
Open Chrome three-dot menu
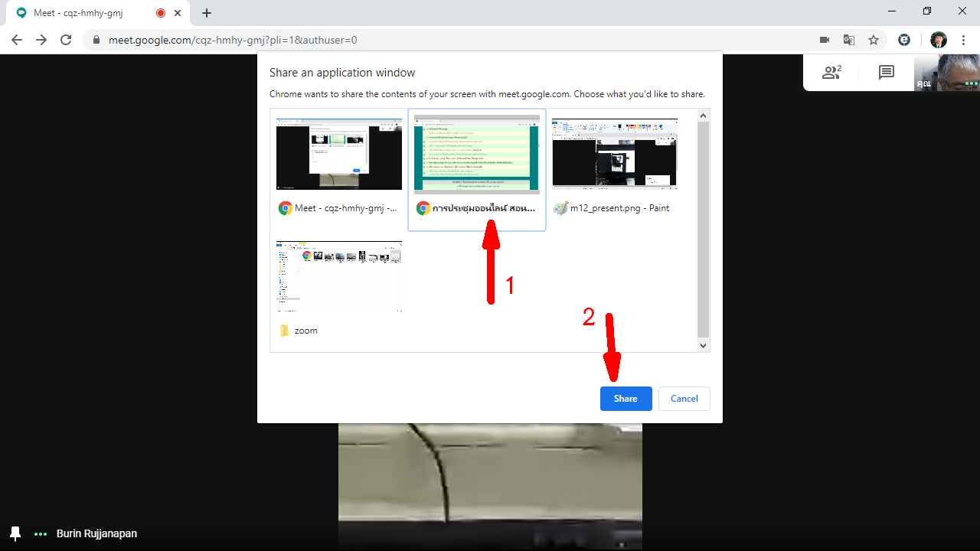(x=963, y=40)
